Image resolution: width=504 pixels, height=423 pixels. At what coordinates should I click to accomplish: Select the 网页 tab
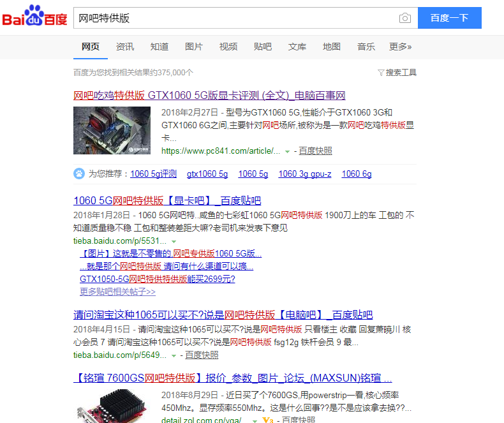click(91, 47)
